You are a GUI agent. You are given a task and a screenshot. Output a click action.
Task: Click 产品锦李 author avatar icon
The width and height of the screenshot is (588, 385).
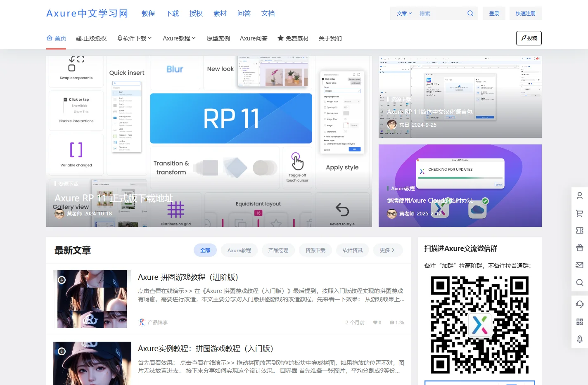pyautogui.click(x=142, y=322)
